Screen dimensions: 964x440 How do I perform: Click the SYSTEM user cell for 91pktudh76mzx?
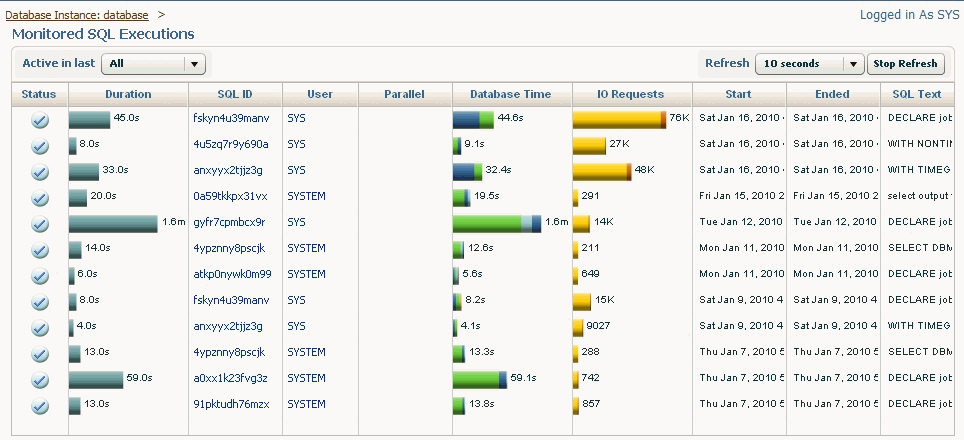click(306, 404)
